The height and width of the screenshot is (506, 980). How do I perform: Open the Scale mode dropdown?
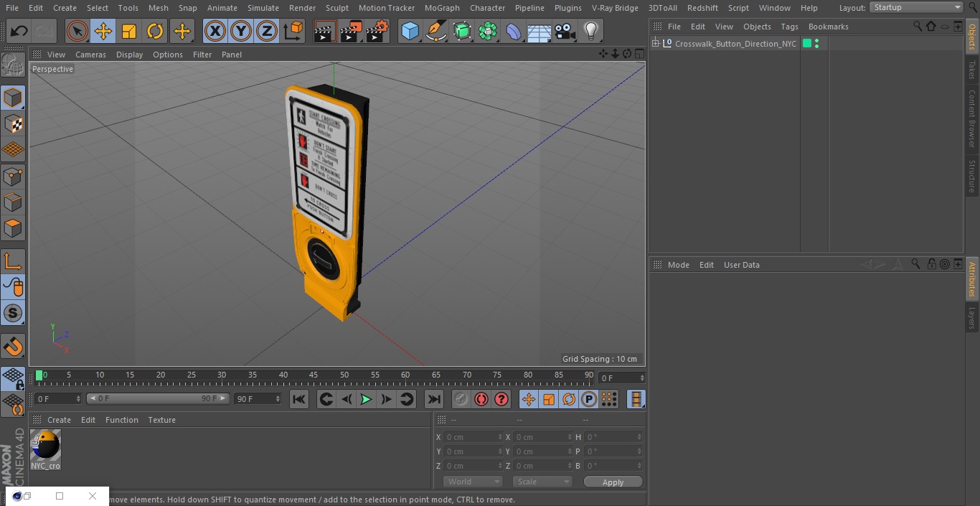[542, 482]
